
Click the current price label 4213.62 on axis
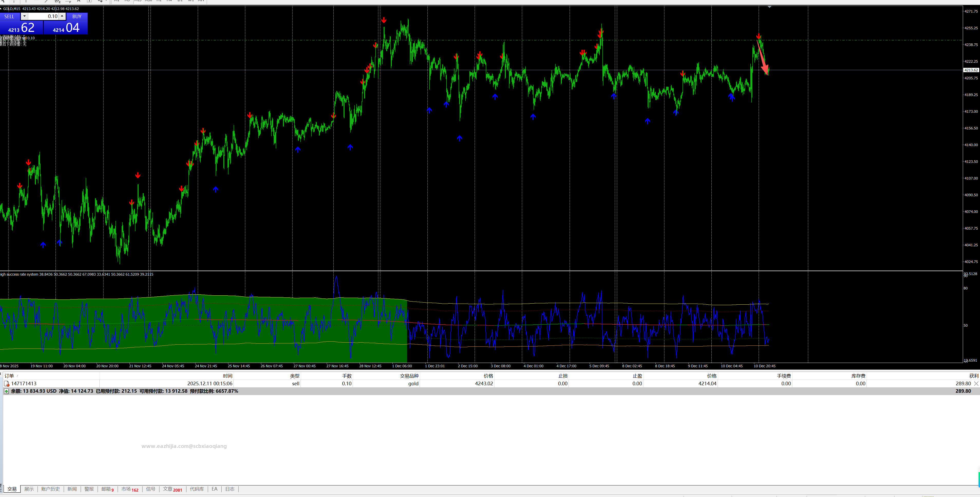tap(971, 70)
